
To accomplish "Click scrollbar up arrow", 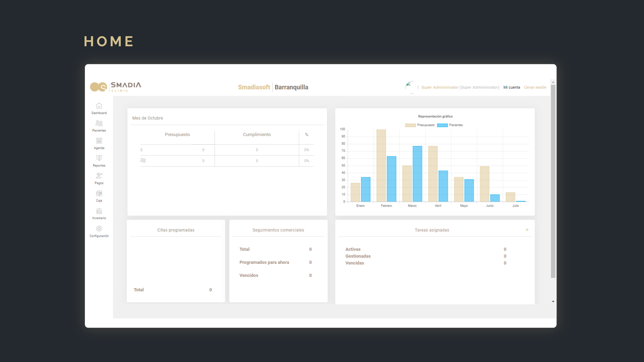I will 553,82.
